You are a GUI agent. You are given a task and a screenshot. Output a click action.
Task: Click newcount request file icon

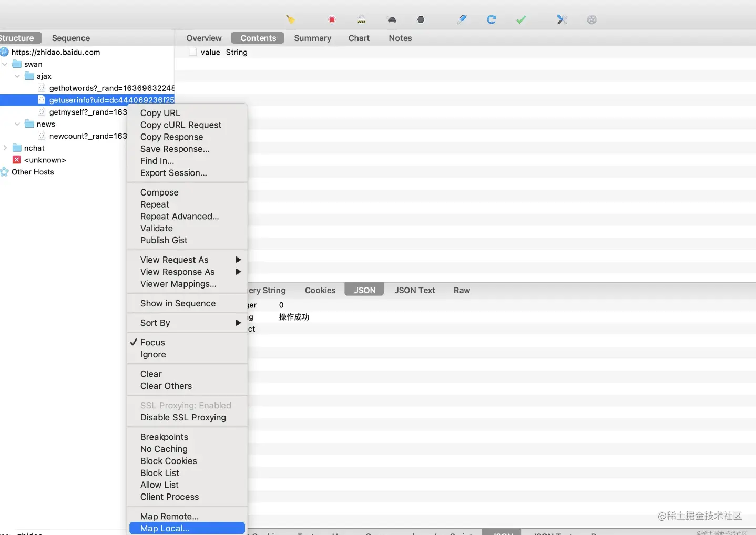[42, 136]
